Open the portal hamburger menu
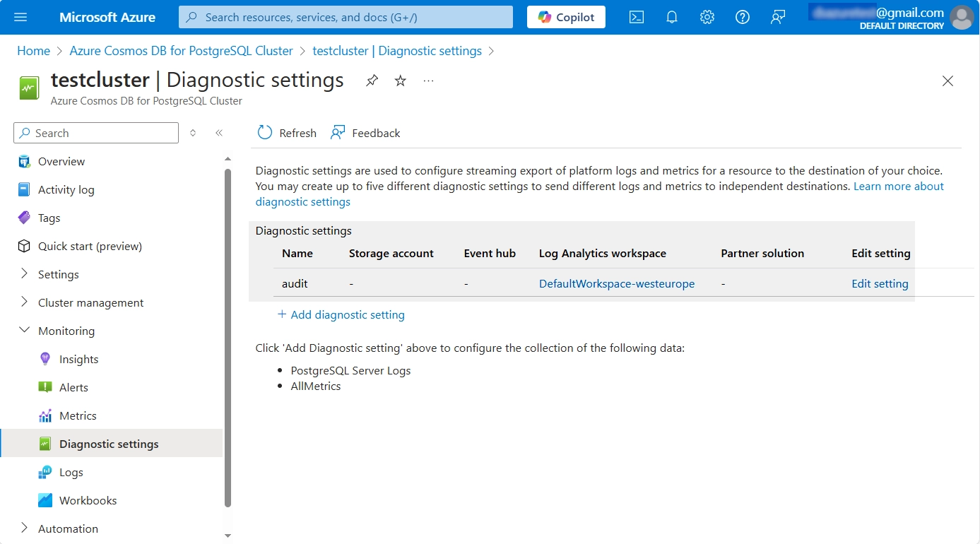Viewport: 980px width, 544px height. coord(20,17)
